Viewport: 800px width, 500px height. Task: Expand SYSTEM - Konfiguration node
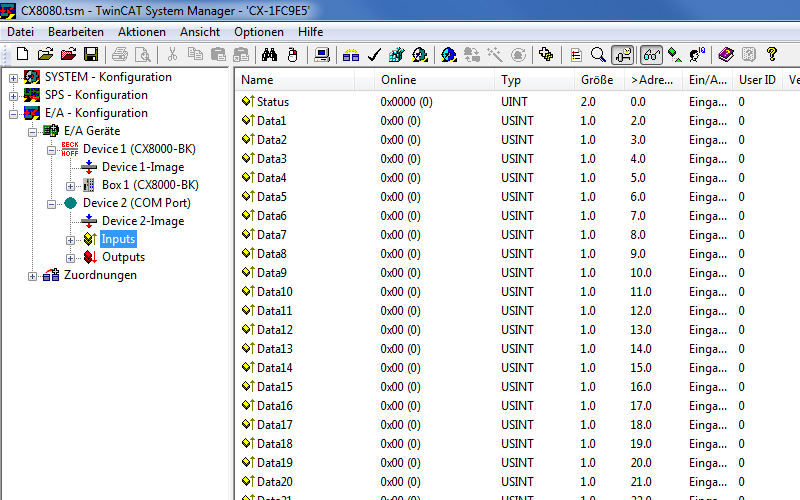click(x=13, y=78)
